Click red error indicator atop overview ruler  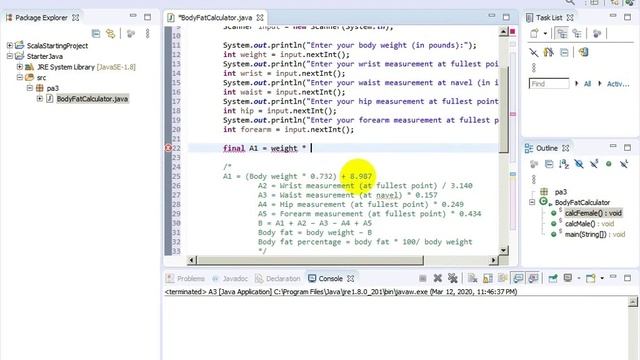point(513,31)
